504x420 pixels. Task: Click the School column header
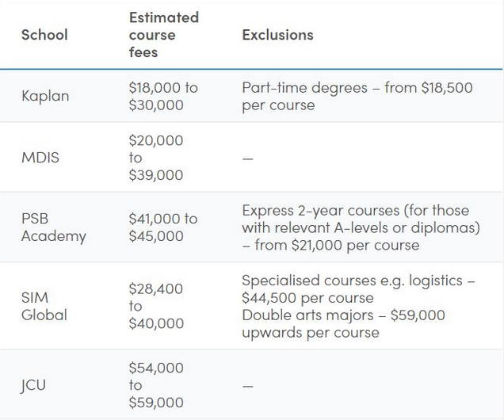point(44,35)
